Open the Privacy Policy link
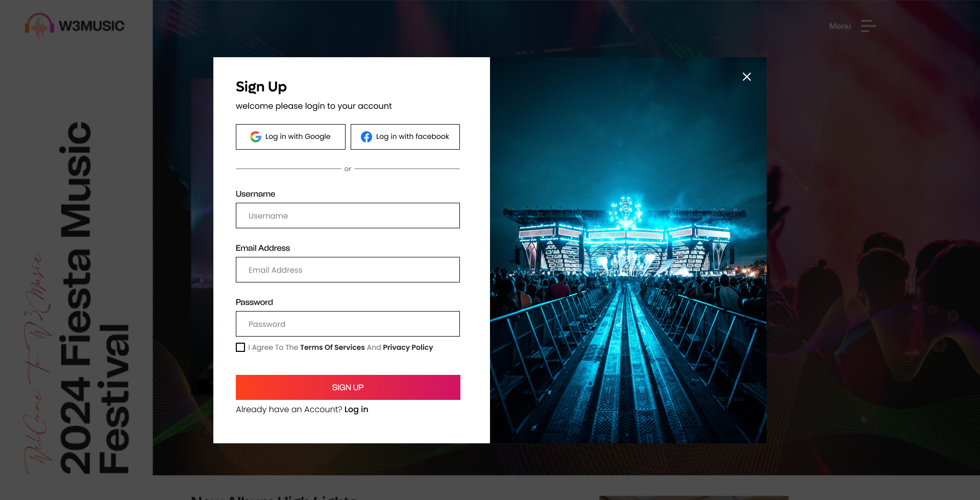Image resolution: width=980 pixels, height=500 pixels. coord(407,347)
